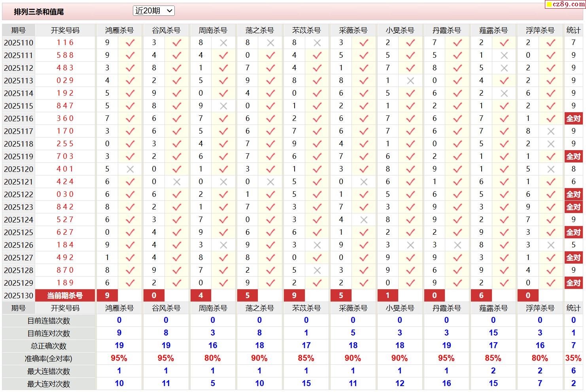Image resolution: width=586 pixels, height=392 pixels.
Task: Click the 浮萍杀号 column header in the top header row
Action: (540, 30)
